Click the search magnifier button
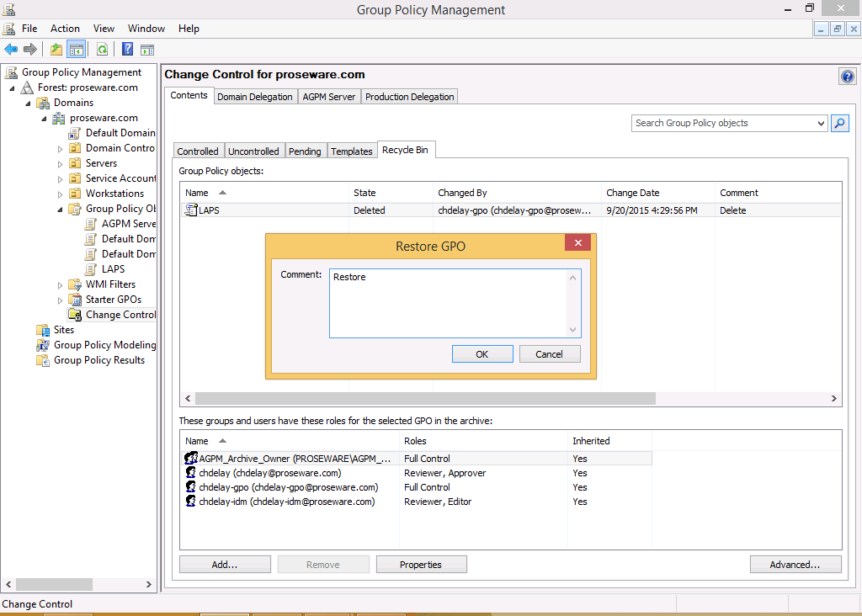The image size is (862, 616). click(x=839, y=123)
